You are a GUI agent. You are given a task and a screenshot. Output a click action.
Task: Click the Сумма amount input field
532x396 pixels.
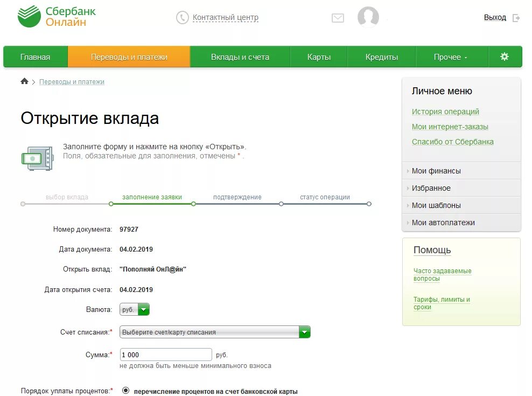point(166,355)
